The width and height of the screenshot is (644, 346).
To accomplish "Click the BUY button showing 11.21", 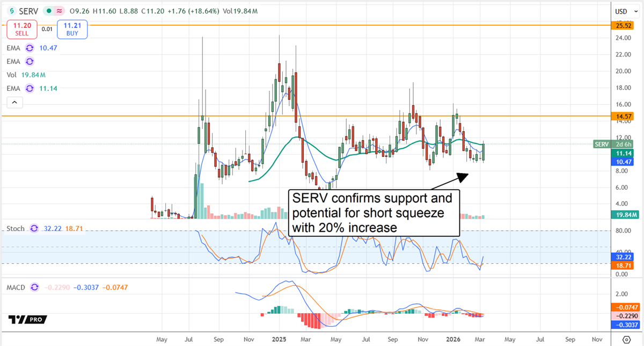I will tap(72, 30).
